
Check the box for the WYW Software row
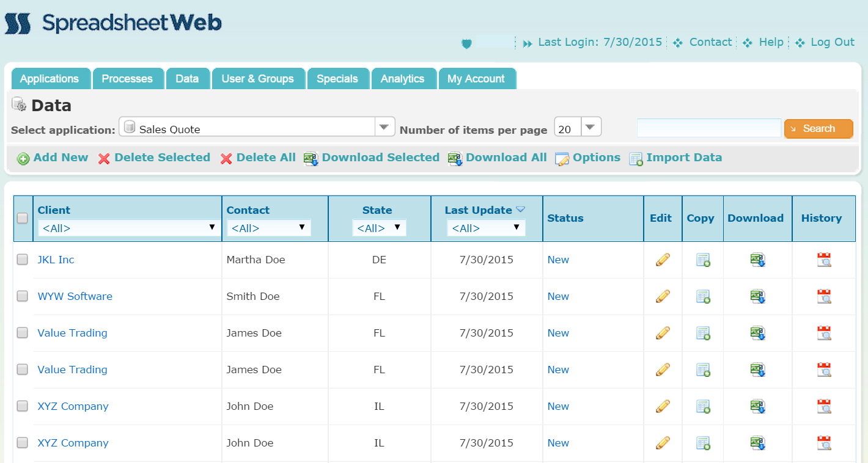point(22,296)
